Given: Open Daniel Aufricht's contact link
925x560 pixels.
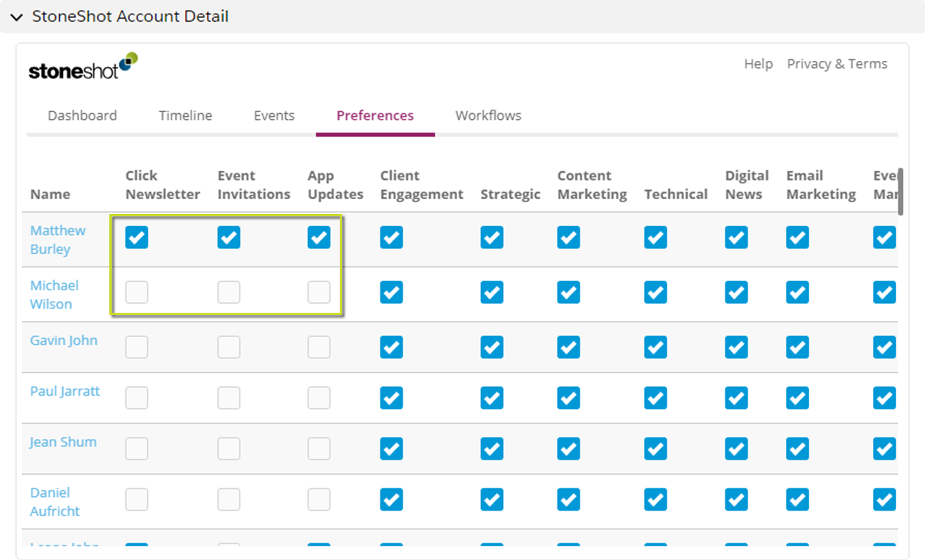Looking at the screenshot, I should point(54,502).
